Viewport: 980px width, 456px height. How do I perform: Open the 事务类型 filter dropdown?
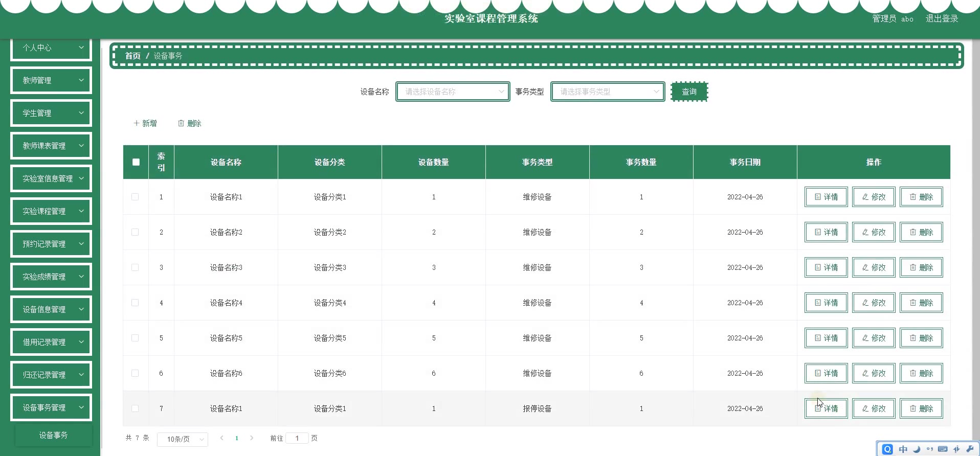[608, 92]
